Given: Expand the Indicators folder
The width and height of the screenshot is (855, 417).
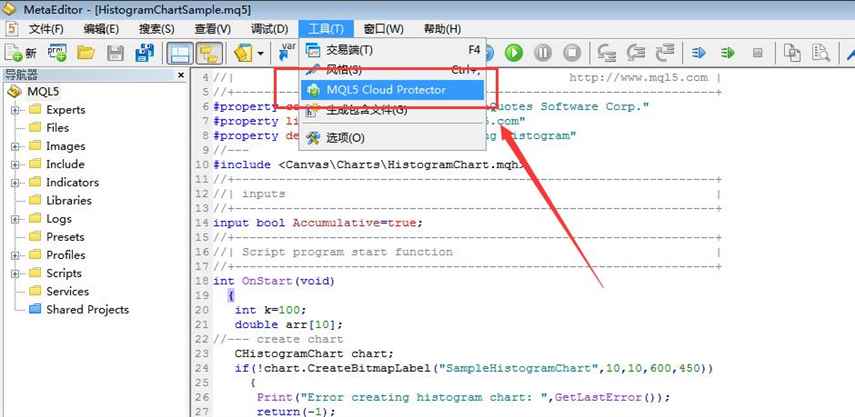Looking at the screenshot, I should (15, 183).
